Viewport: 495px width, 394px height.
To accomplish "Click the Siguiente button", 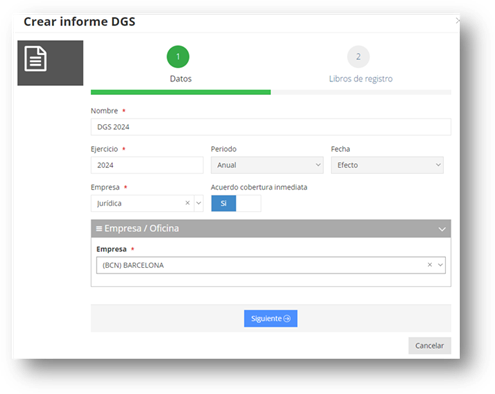I will [271, 318].
